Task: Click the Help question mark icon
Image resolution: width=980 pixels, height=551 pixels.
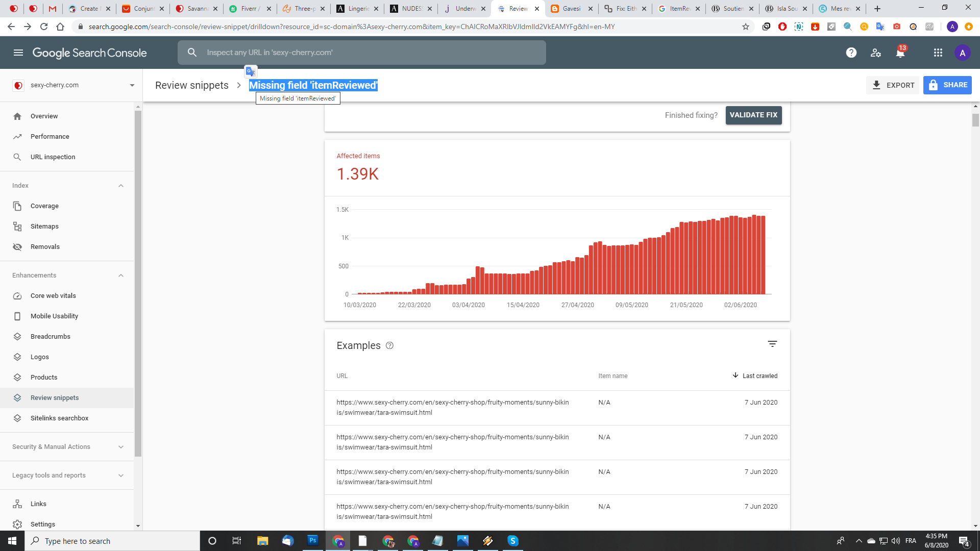Action: tap(851, 53)
